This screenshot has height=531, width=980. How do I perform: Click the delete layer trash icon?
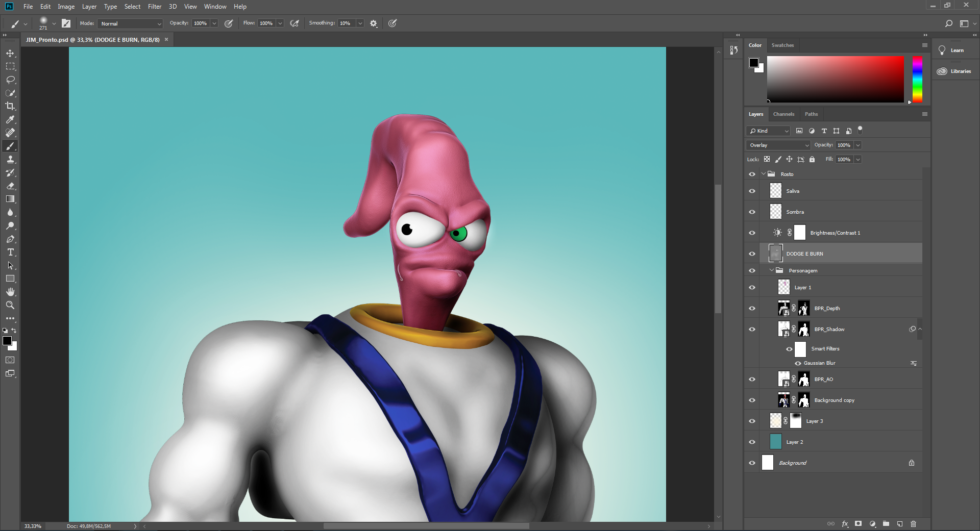[x=914, y=524]
